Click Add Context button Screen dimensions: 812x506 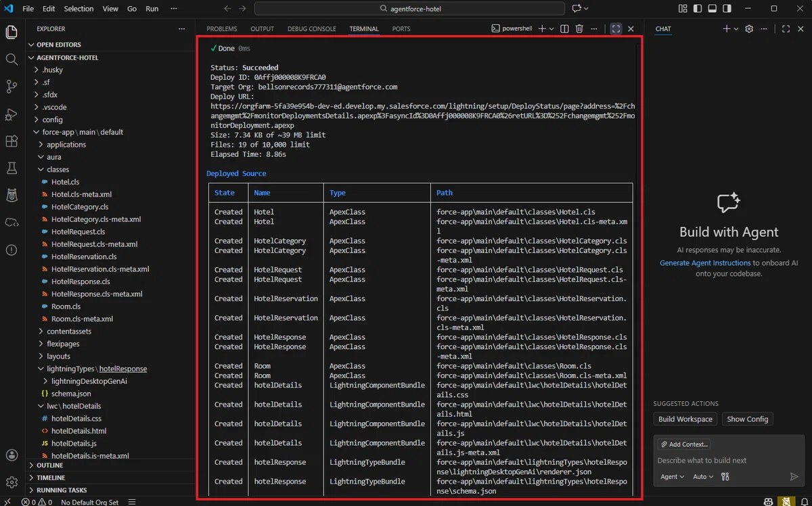(683, 444)
